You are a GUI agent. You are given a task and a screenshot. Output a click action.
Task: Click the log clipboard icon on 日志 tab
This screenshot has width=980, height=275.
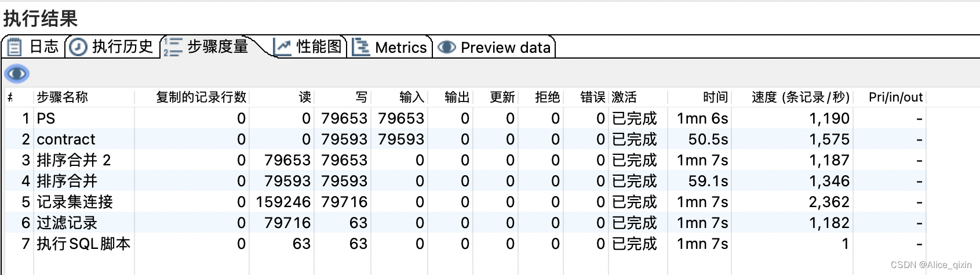coord(14,47)
